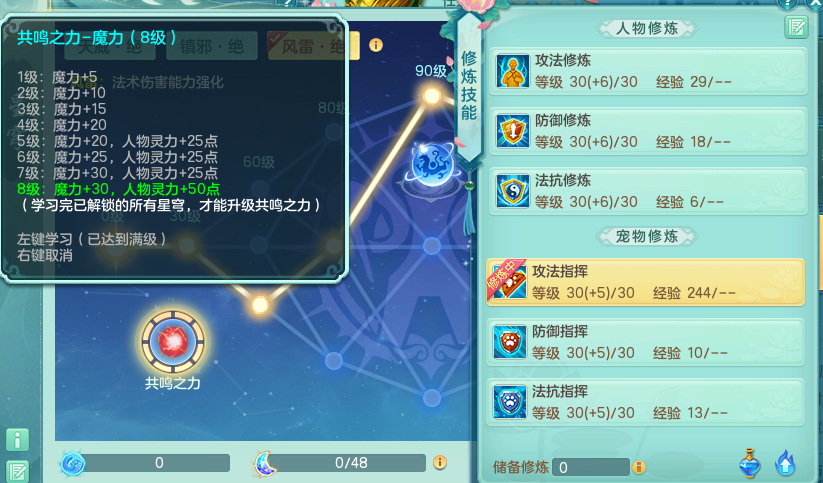The image size is (823, 483).
Task: Select the 风雷·绝 checked tab
Action: pyautogui.click(x=313, y=46)
